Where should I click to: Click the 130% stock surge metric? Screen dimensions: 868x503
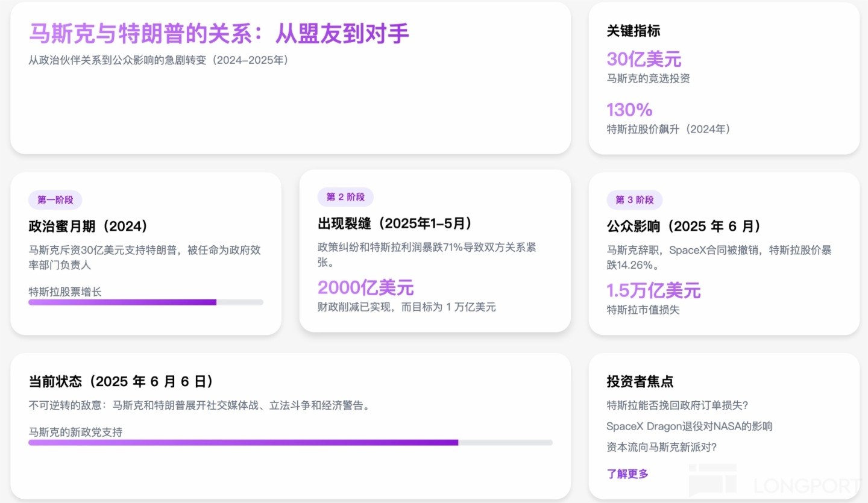[629, 110]
